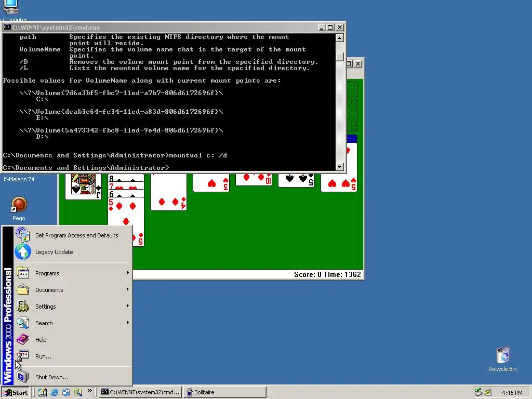The image size is (532, 399).
Task: Click the cmd scrollbar down arrow
Action: (339, 166)
